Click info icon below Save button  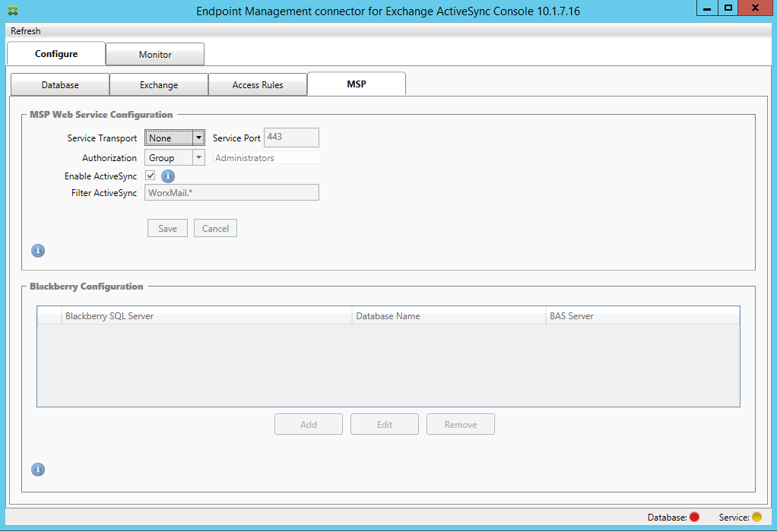click(38, 251)
